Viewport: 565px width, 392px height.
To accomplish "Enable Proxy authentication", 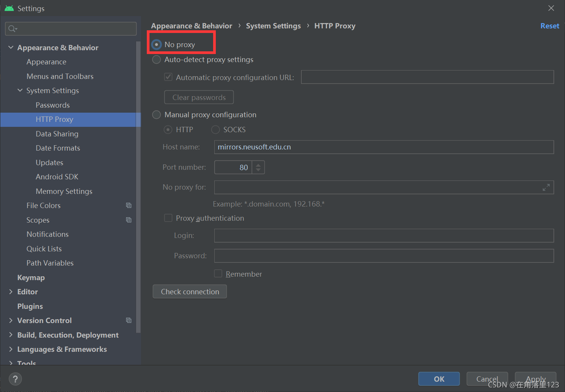I will [168, 218].
